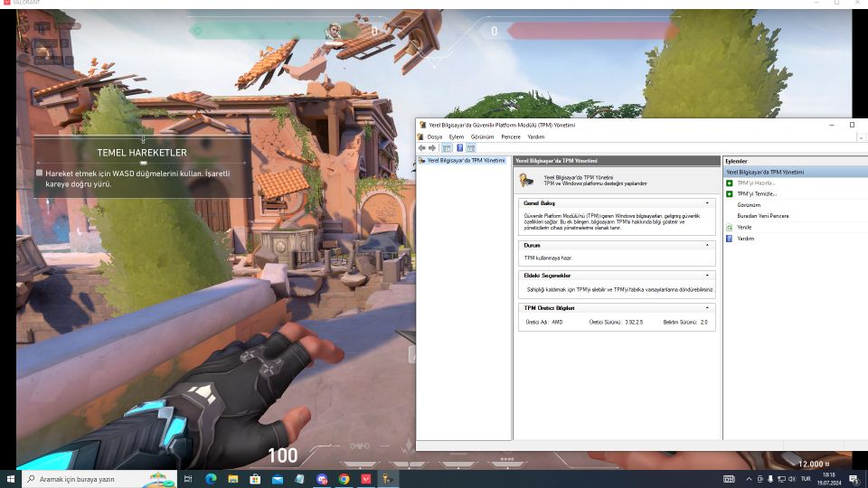Screen dimensions: 868x488
Task: Choose Buradan Yeni Pencere action
Action: (763, 216)
